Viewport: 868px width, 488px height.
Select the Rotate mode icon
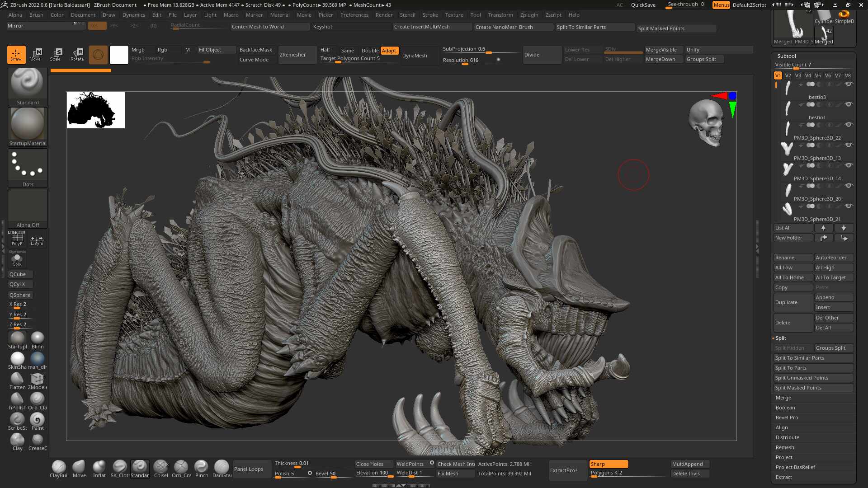pos(77,54)
